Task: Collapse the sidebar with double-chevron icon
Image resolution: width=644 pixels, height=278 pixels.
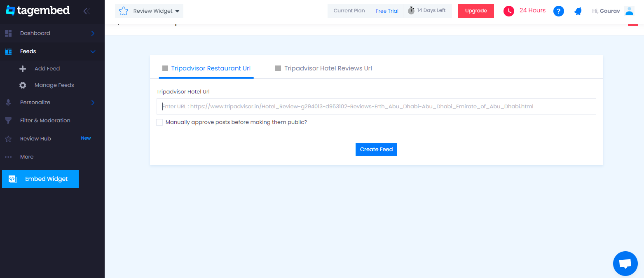Action: click(87, 11)
